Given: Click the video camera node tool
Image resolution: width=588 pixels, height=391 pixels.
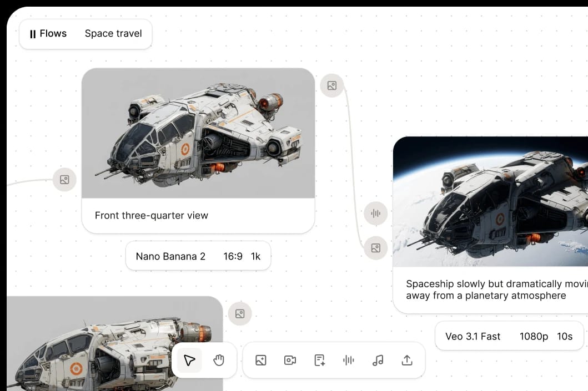Looking at the screenshot, I should click(290, 360).
